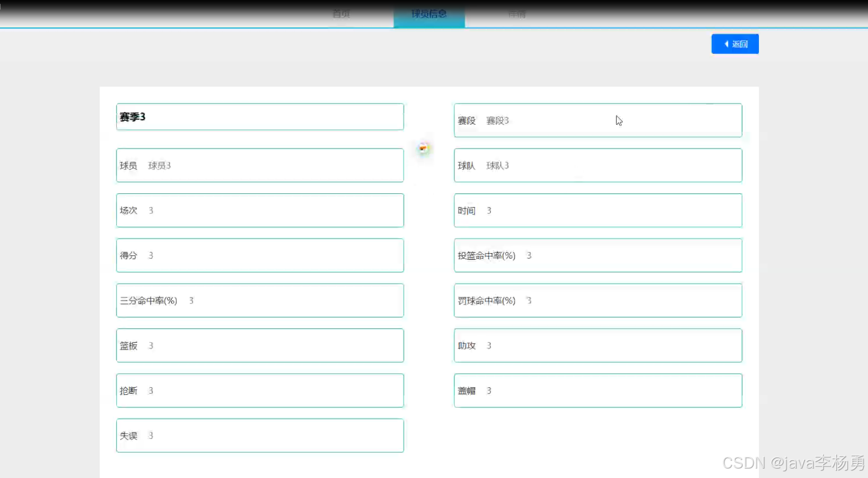Select the 球员信息 tab

pyautogui.click(x=429, y=14)
